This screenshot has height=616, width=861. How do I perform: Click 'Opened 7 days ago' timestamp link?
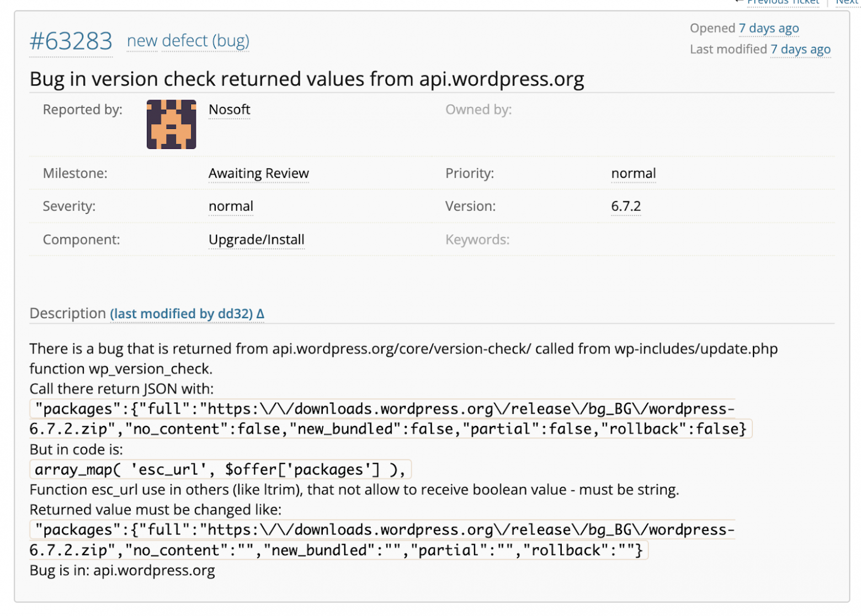[769, 28]
